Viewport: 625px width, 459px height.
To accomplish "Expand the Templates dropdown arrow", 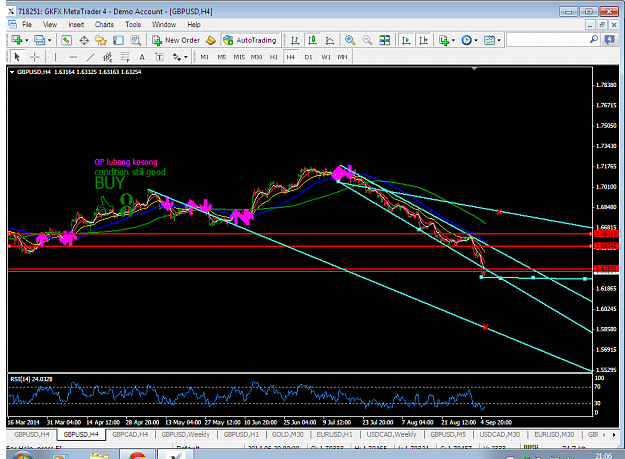I will [499, 40].
